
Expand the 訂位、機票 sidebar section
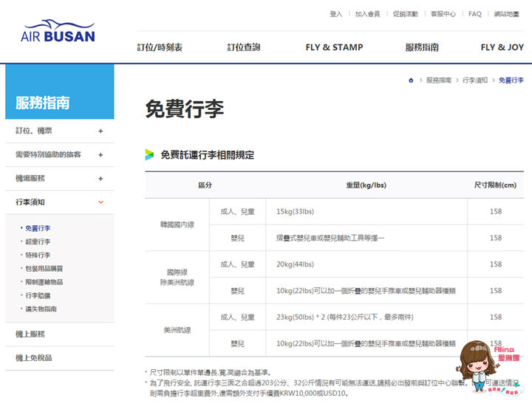(x=100, y=131)
